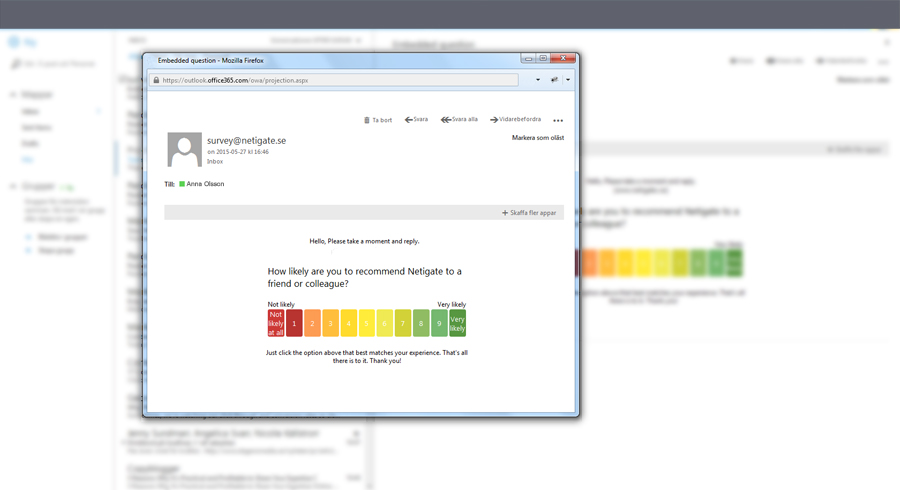Delete the email with Ta bort
The height and width of the screenshot is (490, 900).
pos(378,120)
